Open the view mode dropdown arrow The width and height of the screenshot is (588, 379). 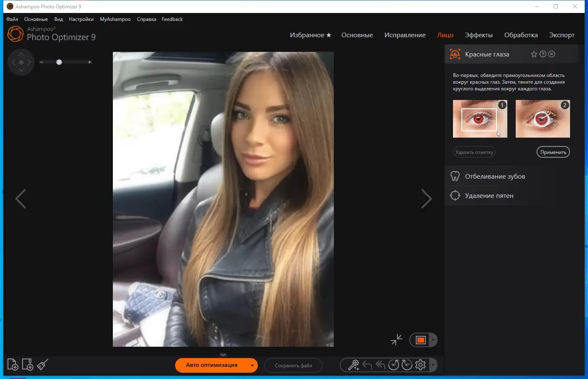tap(433, 340)
